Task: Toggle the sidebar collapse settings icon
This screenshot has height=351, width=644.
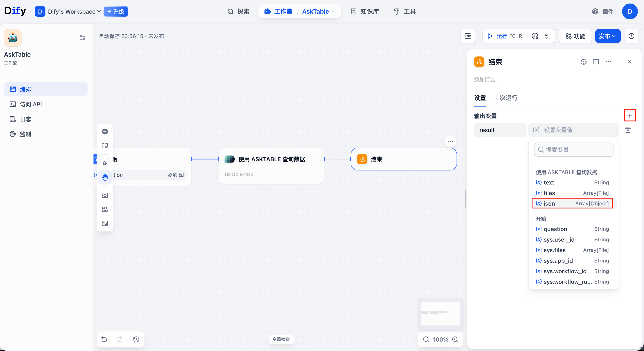Action: (x=82, y=38)
